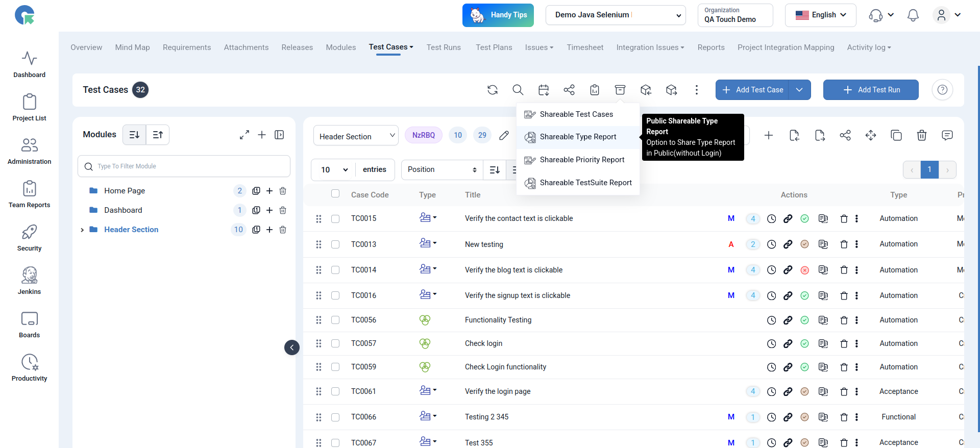The height and width of the screenshot is (448, 980).
Task: Click the pencil edit icon beside NzRBQ
Action: point(504,135)
